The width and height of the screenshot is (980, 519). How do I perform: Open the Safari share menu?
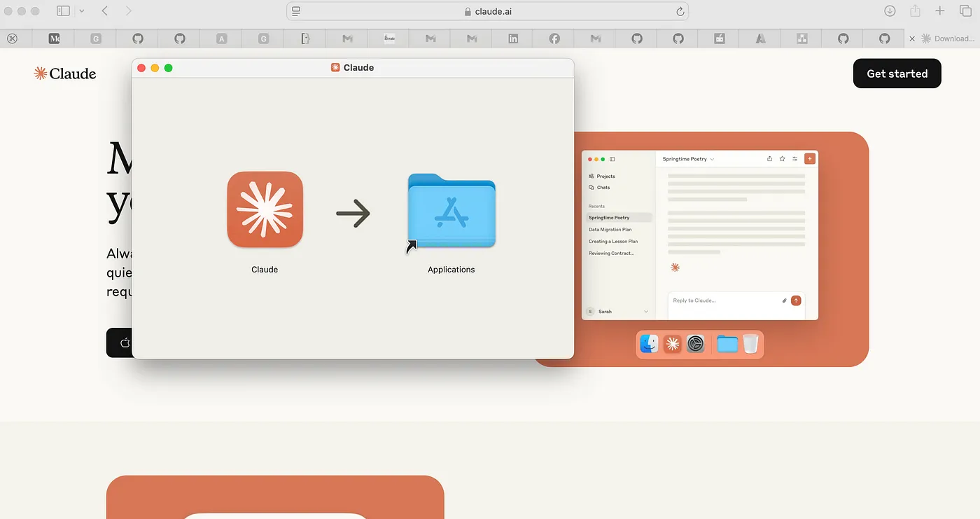[x=915, y=11]
